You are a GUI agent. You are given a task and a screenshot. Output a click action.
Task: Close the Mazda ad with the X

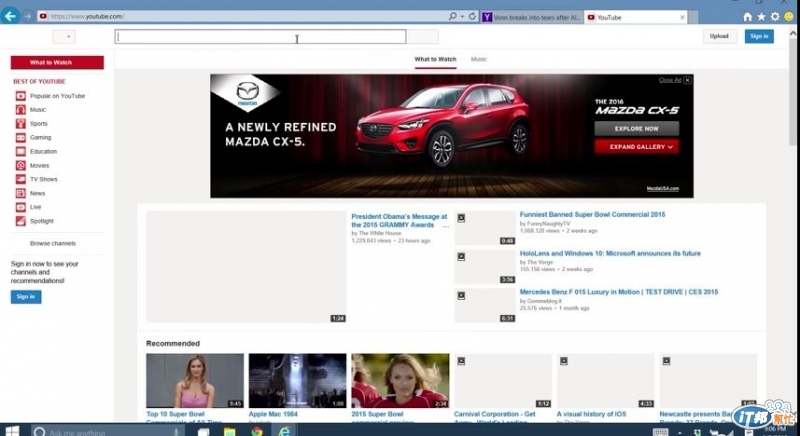click(x=687, y=80)
